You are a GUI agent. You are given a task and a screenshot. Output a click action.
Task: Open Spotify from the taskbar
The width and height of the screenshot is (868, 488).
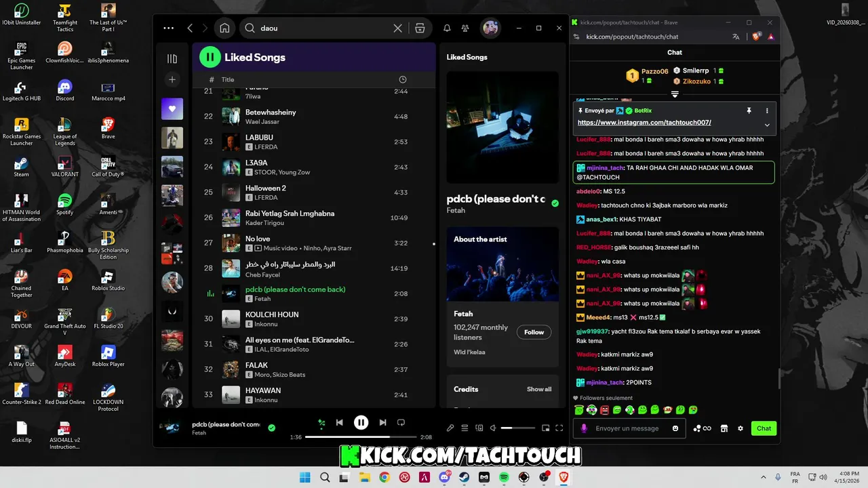504,477
